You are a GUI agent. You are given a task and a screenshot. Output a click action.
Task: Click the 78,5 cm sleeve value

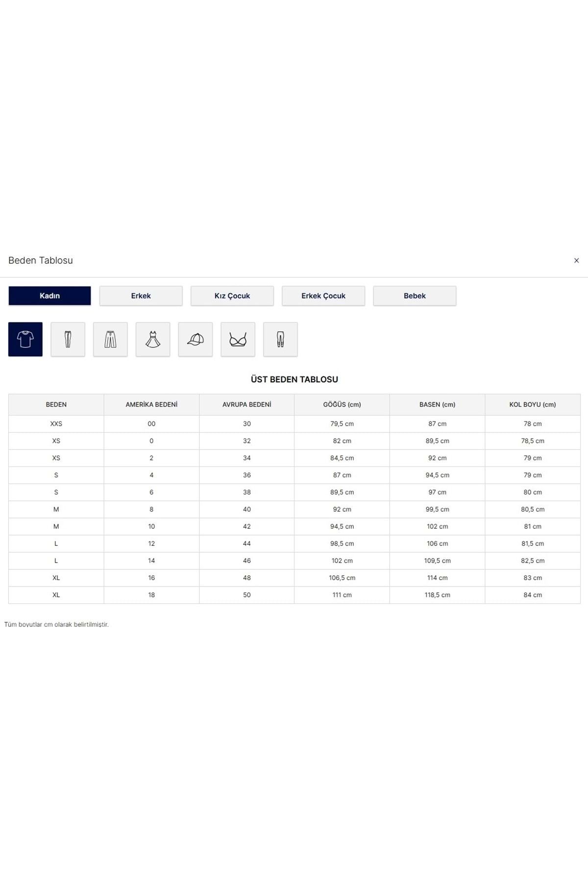(533, 441)
